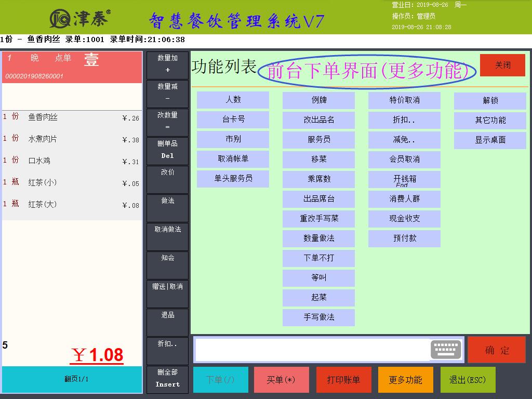Close the function list with 关闭
The image size is (532, 399).
pyautogui.click(x=502, y=65)
